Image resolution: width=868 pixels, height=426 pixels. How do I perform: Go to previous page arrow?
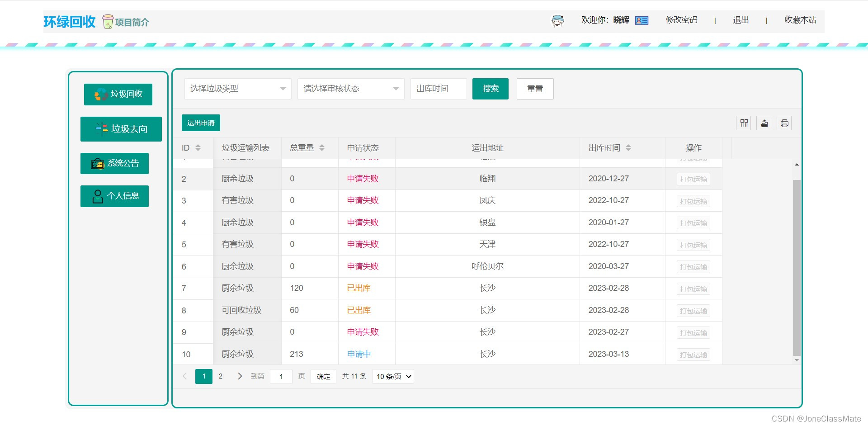(184, 376)
